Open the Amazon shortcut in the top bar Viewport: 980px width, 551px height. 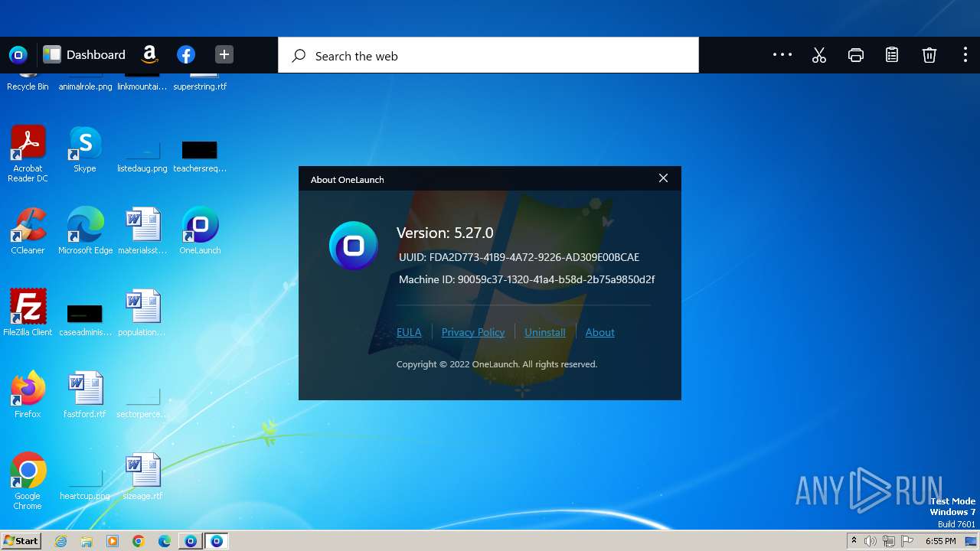pos(150,54)
